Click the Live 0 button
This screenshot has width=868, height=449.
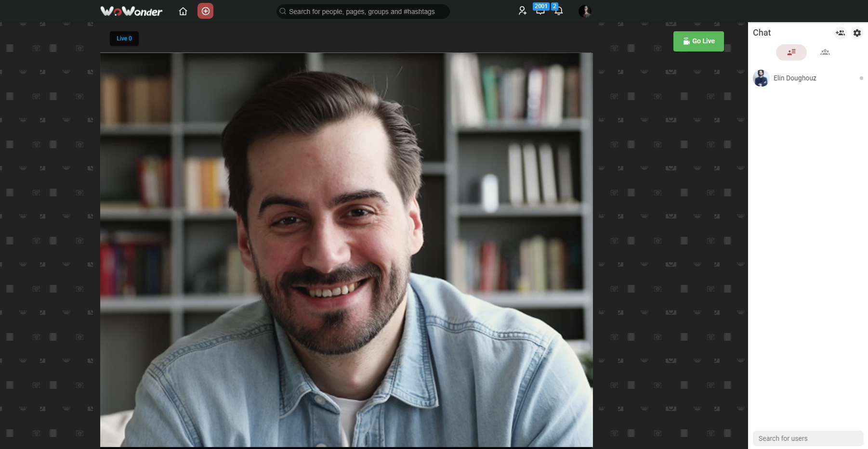point(124,38)
